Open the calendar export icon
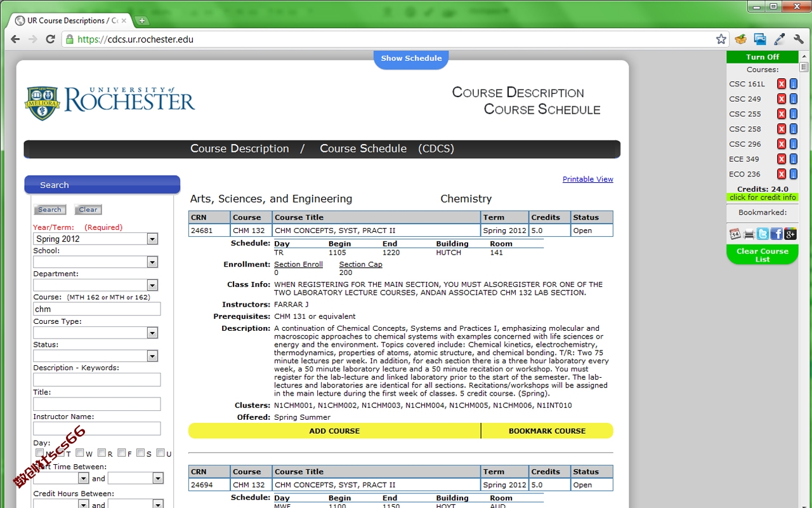812x508 pixels. click(735, 234)
